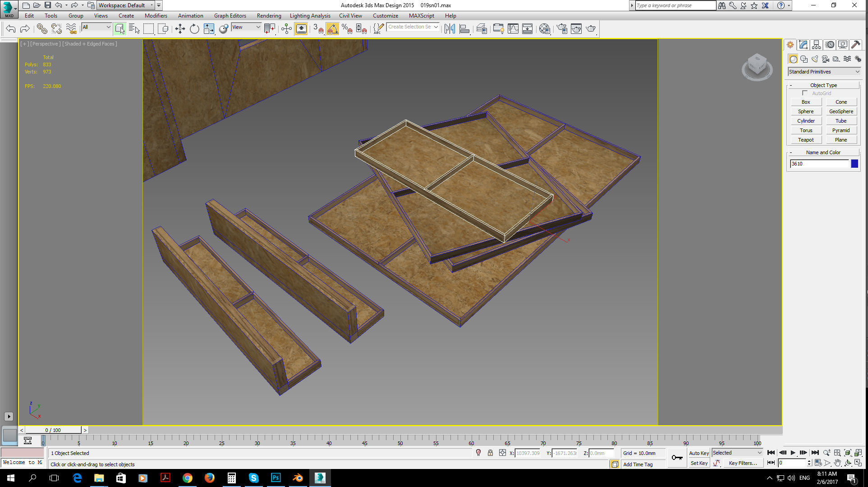Choose the Rectangular Selection Region icon
Screen dimensions: 868x487
click(x=148, y=29)
